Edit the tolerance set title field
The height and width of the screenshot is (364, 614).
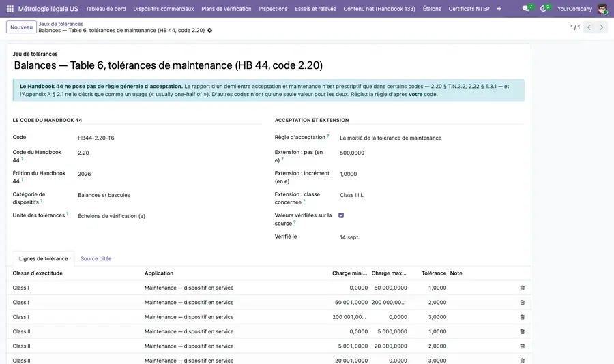point(269,65)
